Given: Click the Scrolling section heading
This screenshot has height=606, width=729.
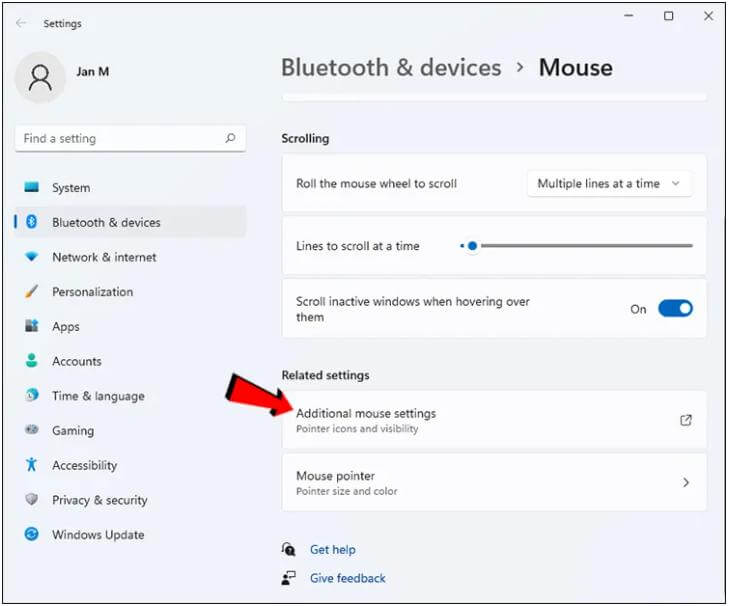Looking at the screenshot, I should click(305, 139).
